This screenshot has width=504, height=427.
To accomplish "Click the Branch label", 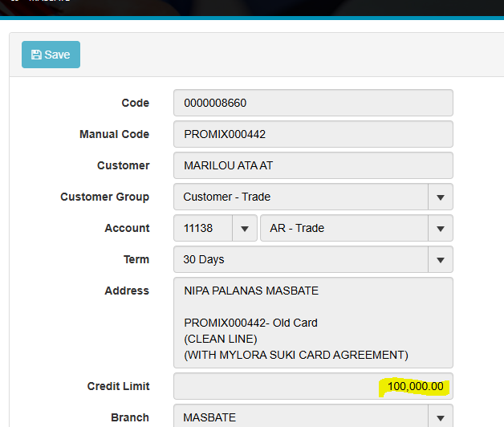I will coord(130,417).
